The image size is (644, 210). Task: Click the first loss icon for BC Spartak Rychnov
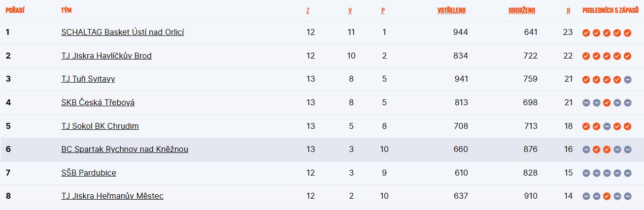[x=586, y=150]
